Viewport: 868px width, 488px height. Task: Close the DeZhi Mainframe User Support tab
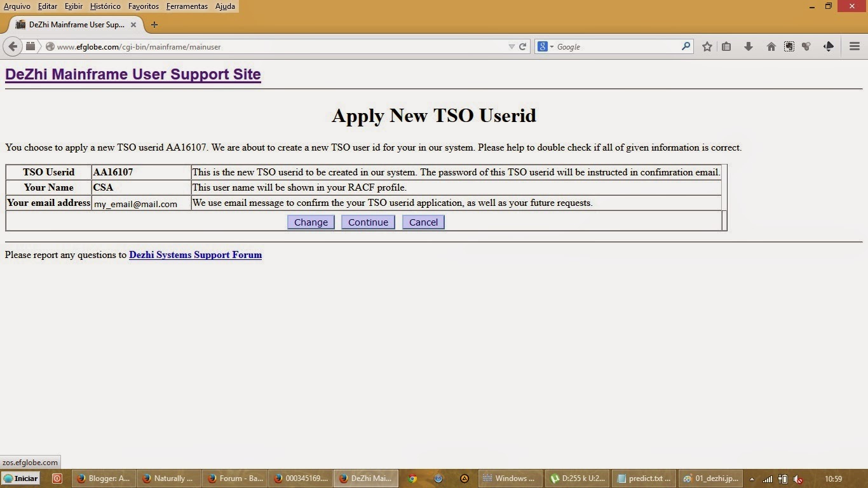click(x=133, y=25)
